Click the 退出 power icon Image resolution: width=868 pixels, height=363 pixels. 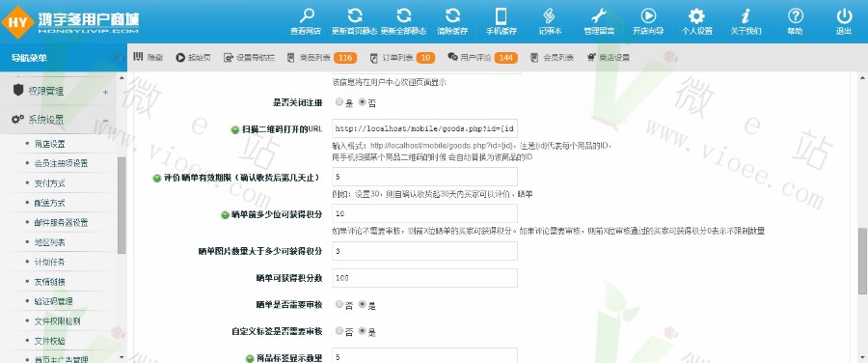pos(844,15)
